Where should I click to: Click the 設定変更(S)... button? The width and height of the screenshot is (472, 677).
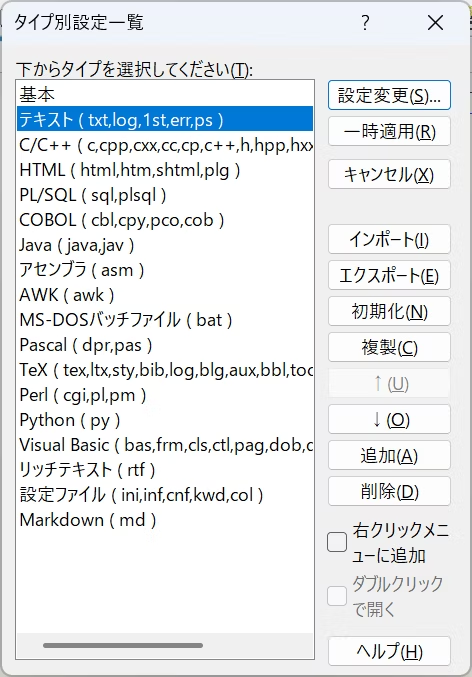(389, 95)
